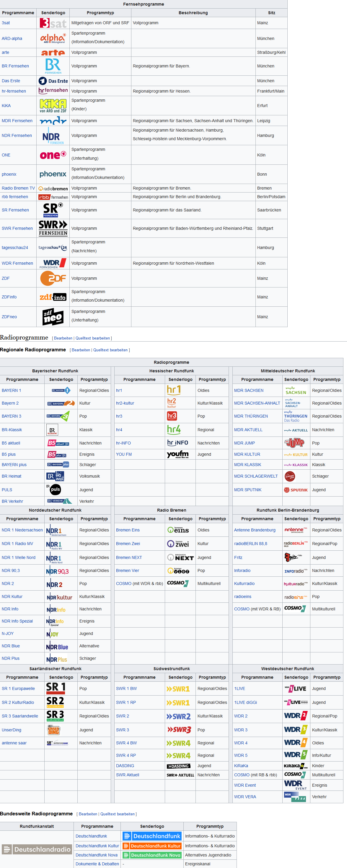Click the UnserDing logo
Image resolution: width=347 pixels, height=868 pixels.
tap(53, 730)
